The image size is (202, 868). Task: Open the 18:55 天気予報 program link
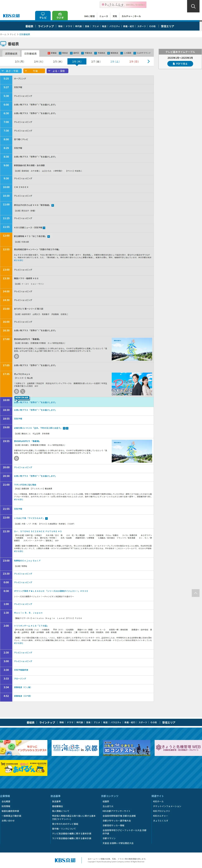[x=18, y=419]
